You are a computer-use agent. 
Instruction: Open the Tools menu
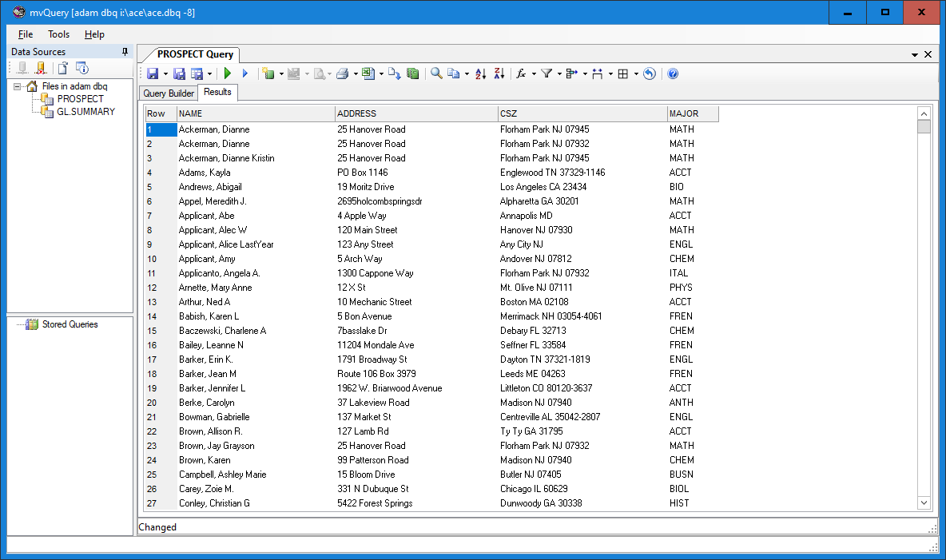(x=58, y=34)
